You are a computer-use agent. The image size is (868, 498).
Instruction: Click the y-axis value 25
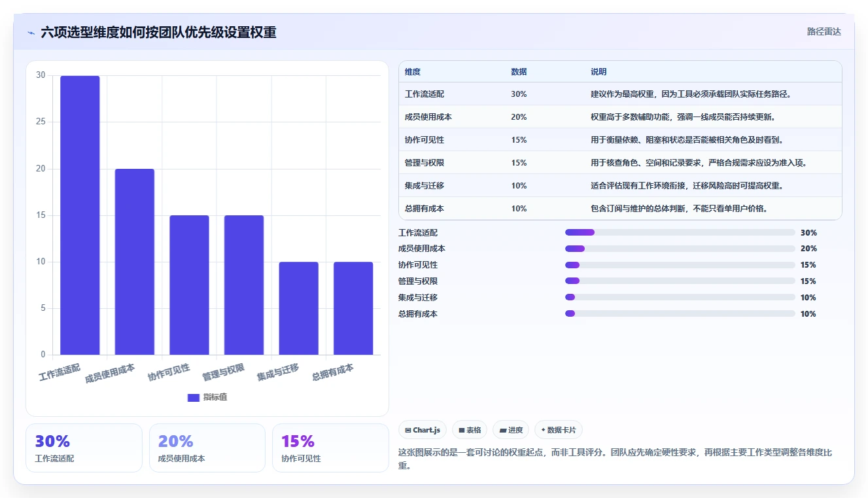[41, 122]
